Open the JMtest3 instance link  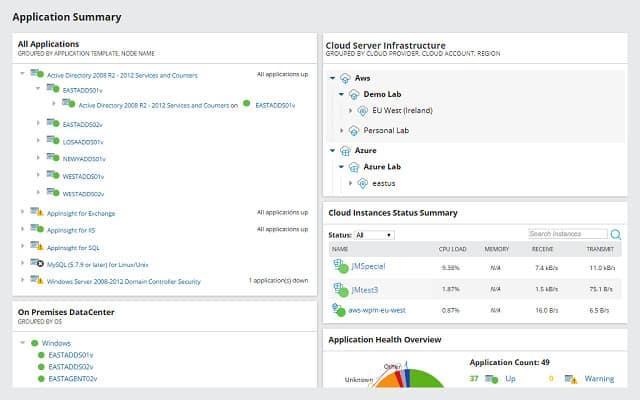click(x=364, y=290)
